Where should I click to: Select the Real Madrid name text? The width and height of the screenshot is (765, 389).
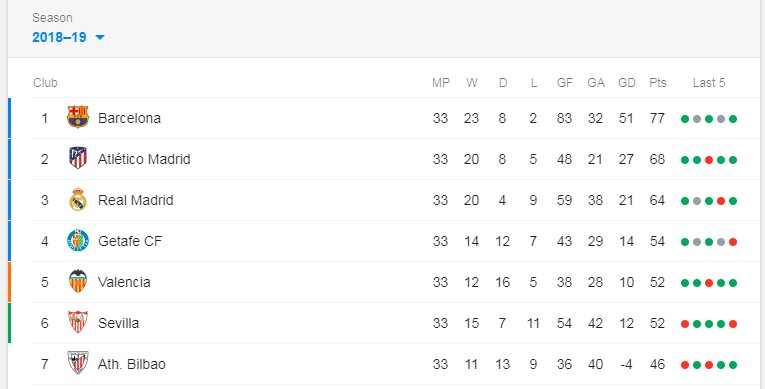(x=136, y=200)
